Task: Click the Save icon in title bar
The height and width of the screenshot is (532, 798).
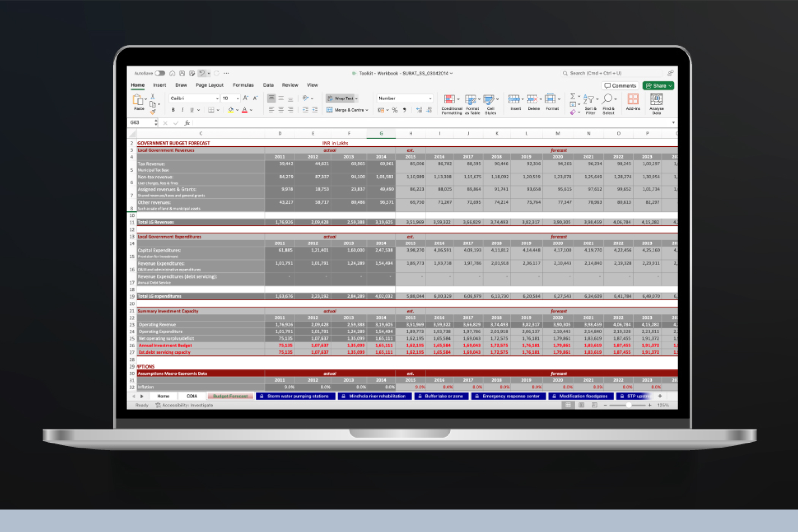Action: pos(182,73)
